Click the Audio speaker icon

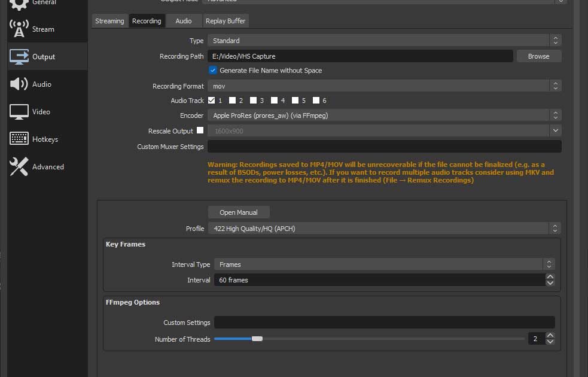tap(19, 84)
